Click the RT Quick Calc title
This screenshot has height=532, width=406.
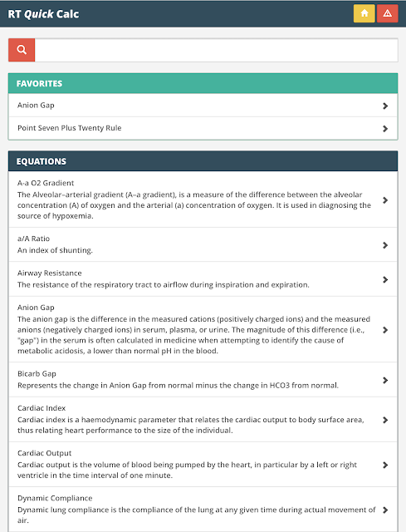point(43,14)
